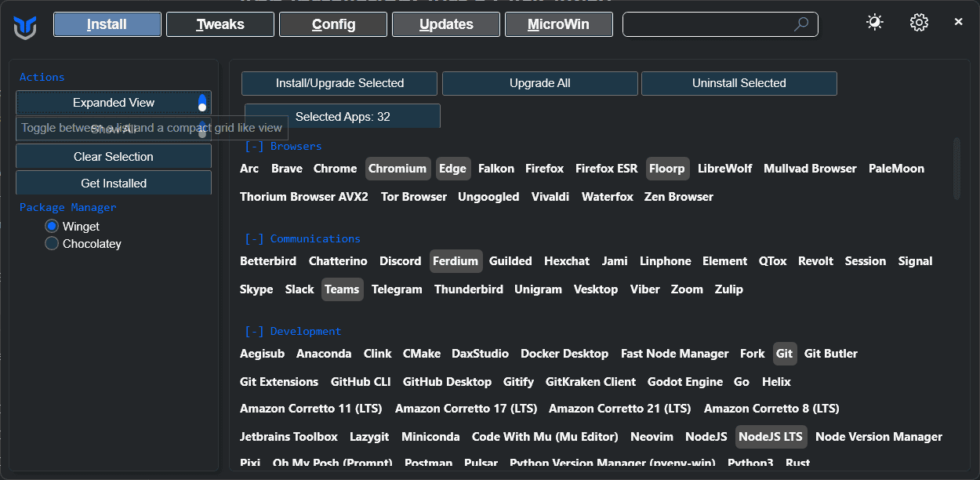980x480 pixels.
Task: Collapse the Communications category
Action: point(254,239)
